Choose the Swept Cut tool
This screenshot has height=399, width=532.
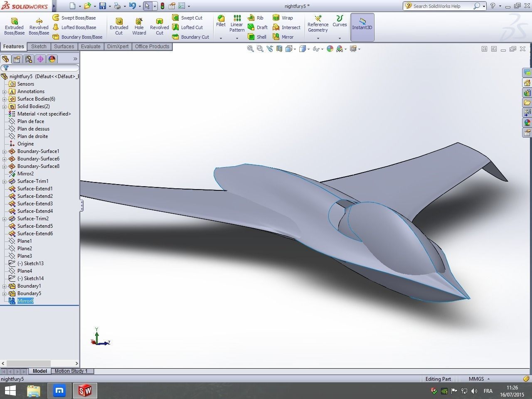click(187, 18)
